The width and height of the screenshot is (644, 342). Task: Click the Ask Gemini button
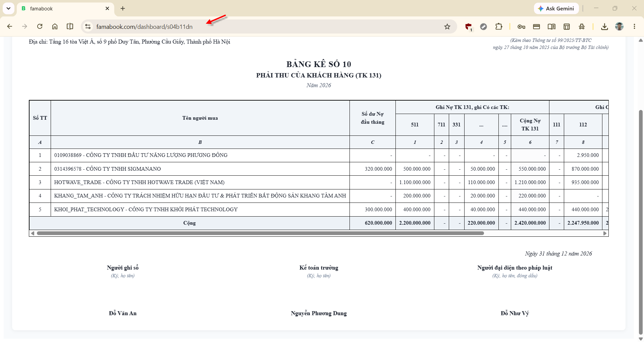[x=556, y=8]
